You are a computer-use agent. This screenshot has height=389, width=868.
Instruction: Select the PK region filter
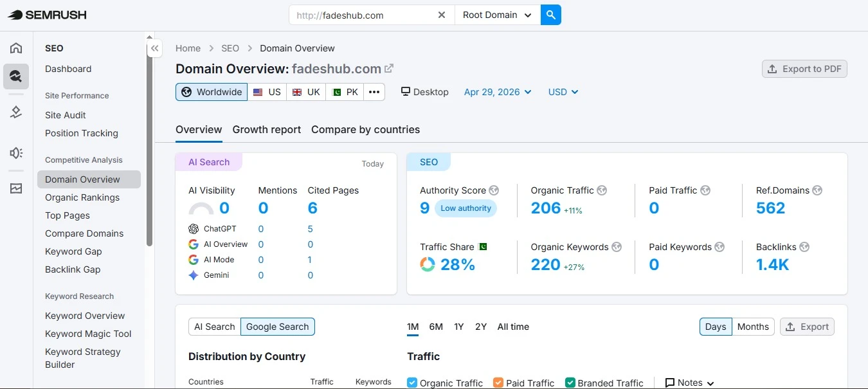(x=345, y=92)
